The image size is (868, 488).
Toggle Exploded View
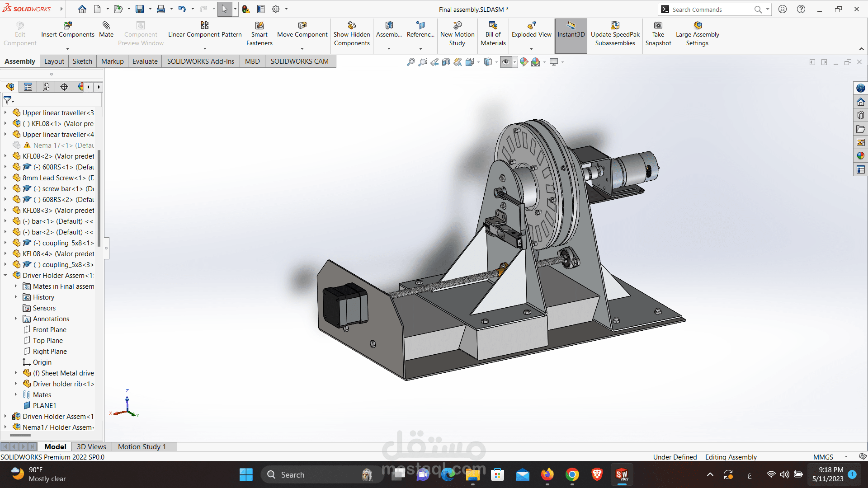[531, 29]
